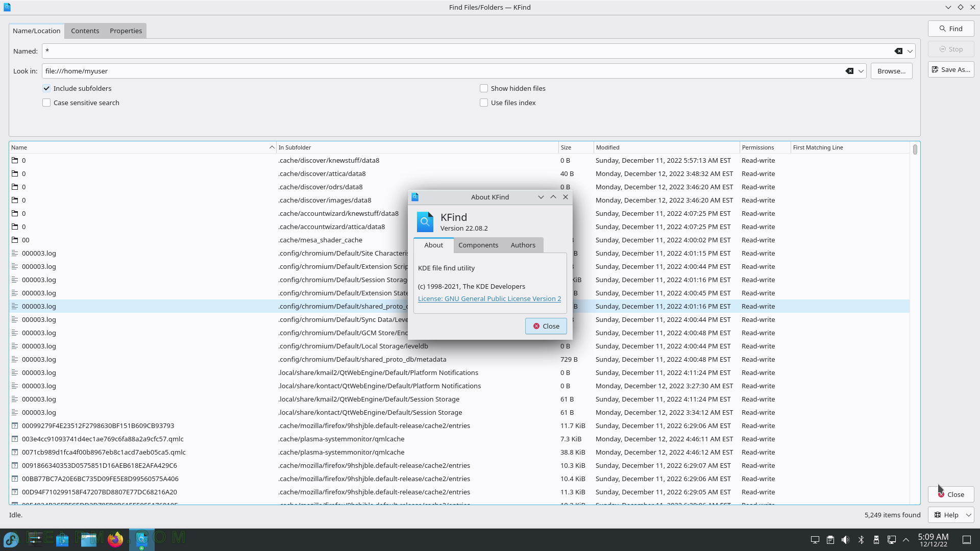Image resolution: width=980 pixels, height=551 pixels.
Task: Open the Components tab in About KFind
Action: tap(478, 245)
